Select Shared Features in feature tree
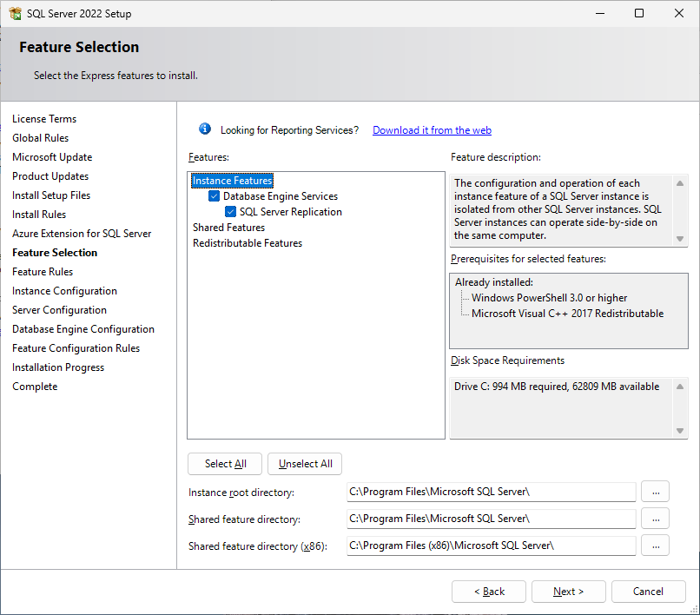The width and height of the screenshot is (700, 615). [x=228, y=228]
